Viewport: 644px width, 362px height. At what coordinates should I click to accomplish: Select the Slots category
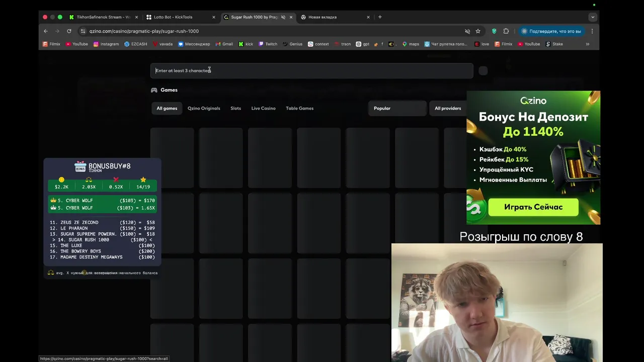point(235,108)
